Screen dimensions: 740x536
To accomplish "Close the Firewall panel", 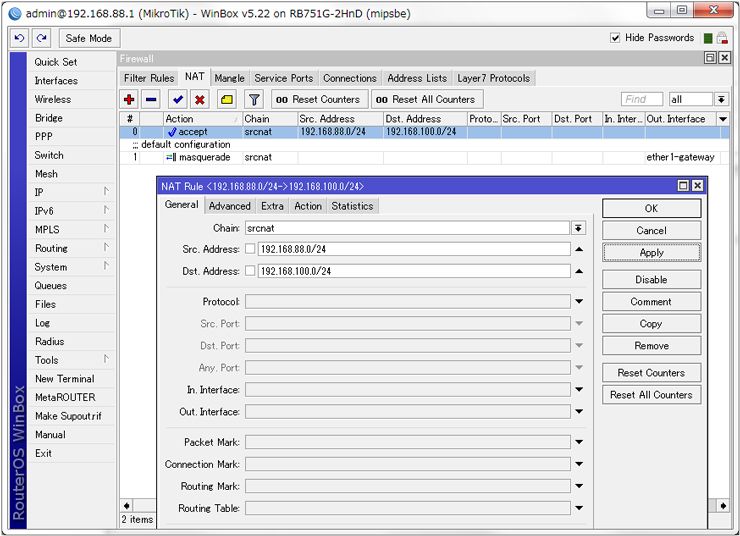I will pos(724,58).
